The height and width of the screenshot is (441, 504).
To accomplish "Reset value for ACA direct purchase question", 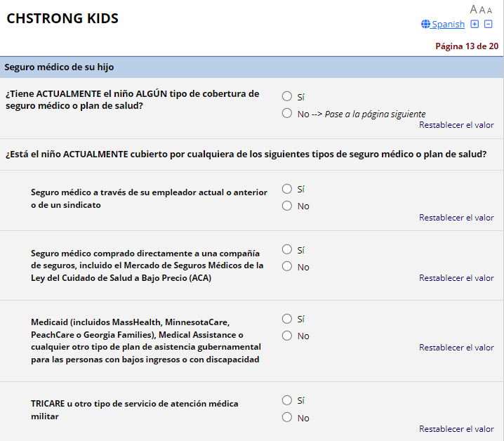I will tap(456, 278).
